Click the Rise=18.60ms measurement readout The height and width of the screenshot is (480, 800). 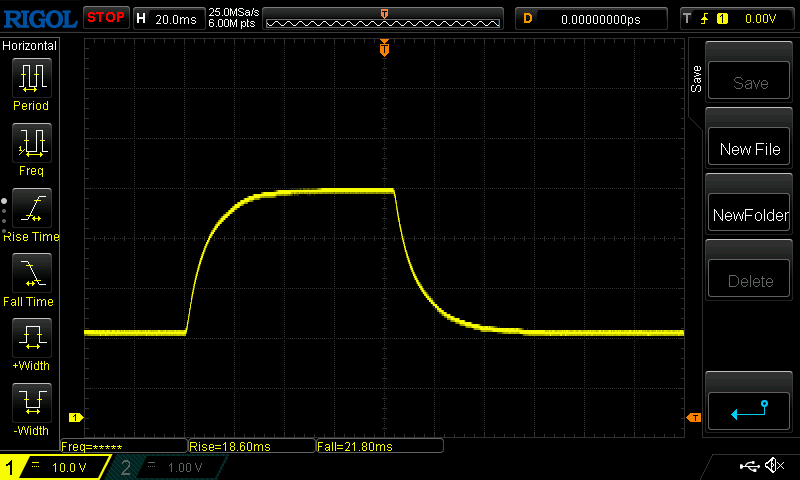pyautogui.click(x=250, y=446)
